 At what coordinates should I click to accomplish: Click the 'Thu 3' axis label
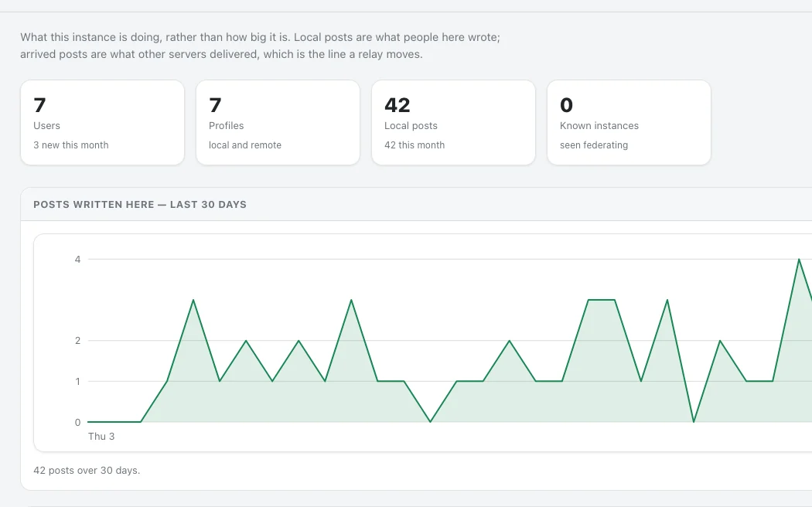(x=101, y=437)
